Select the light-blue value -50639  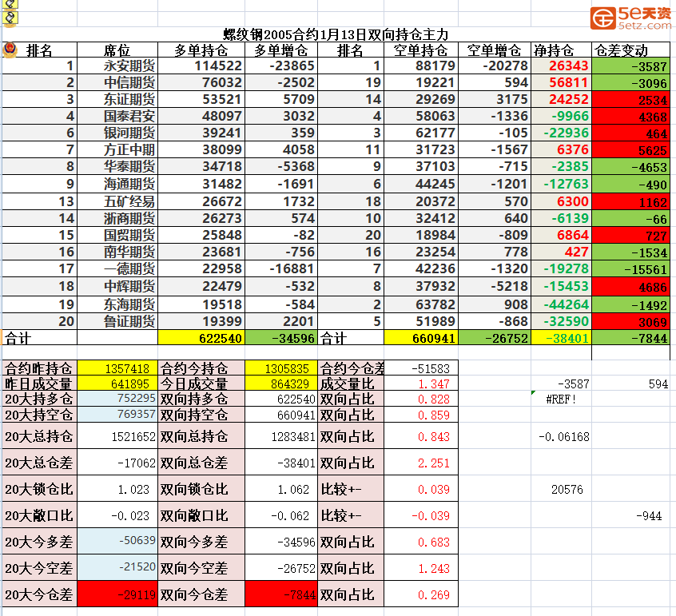pos(117,542)
